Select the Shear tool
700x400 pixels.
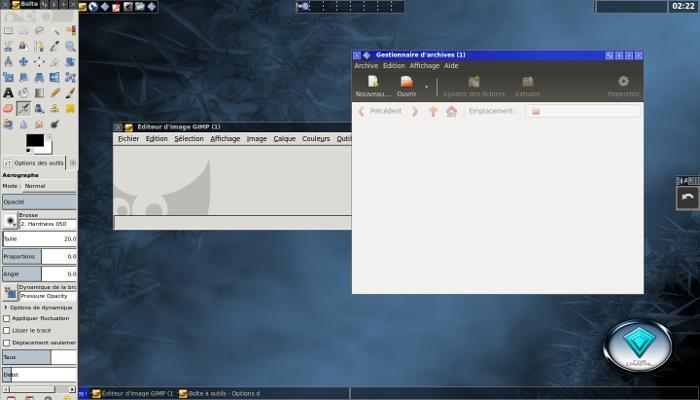click(24, 78)
